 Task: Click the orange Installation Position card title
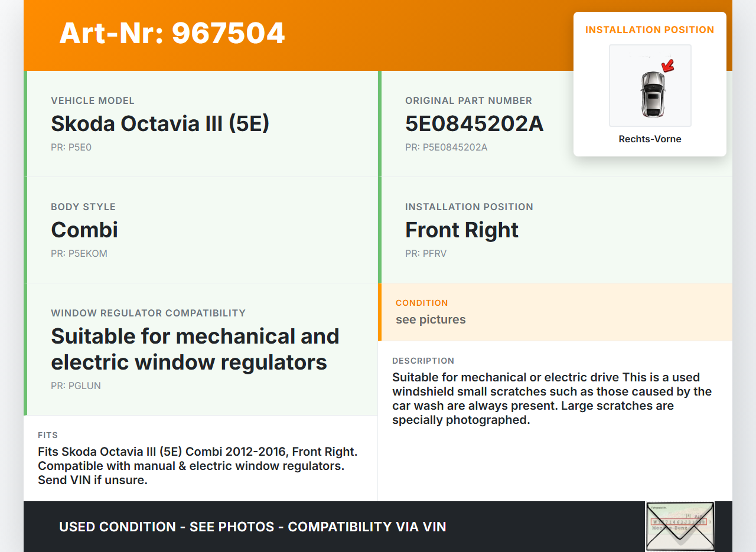650,30
